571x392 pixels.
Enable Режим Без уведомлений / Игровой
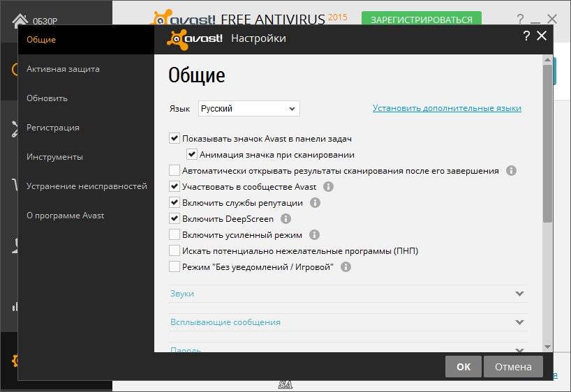click(x=175, y=266)
